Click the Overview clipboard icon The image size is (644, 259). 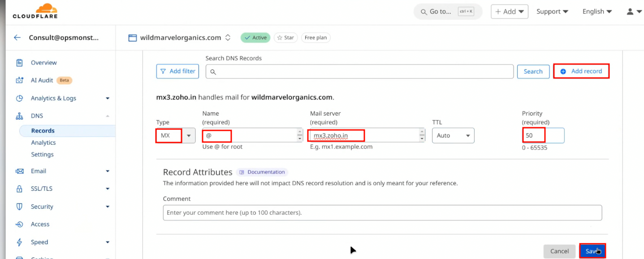[x=19, y=63]
